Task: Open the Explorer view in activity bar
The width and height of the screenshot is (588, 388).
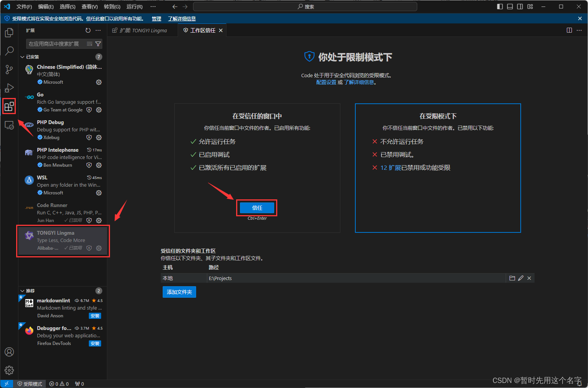Action: coord(9,33)
